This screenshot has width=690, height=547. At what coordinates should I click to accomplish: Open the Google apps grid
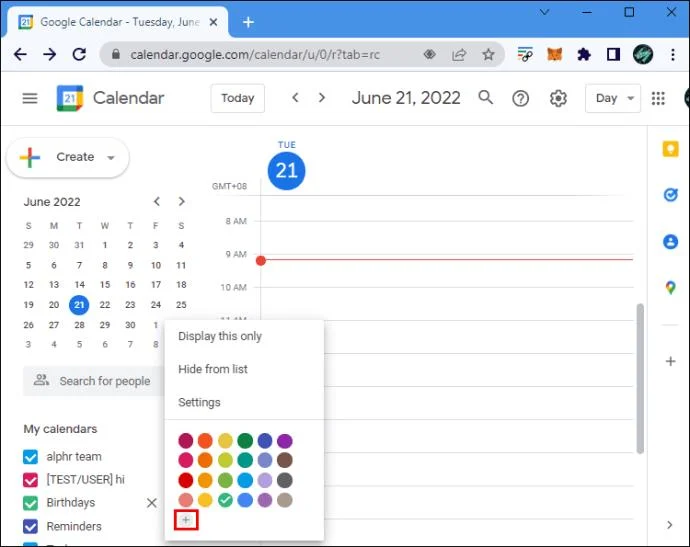click(x=658, y=98)
